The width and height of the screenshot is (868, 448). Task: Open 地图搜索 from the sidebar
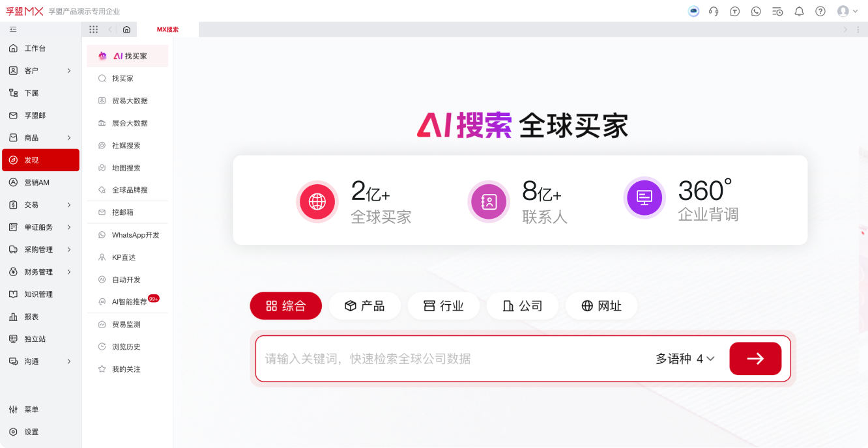point(127,167)
